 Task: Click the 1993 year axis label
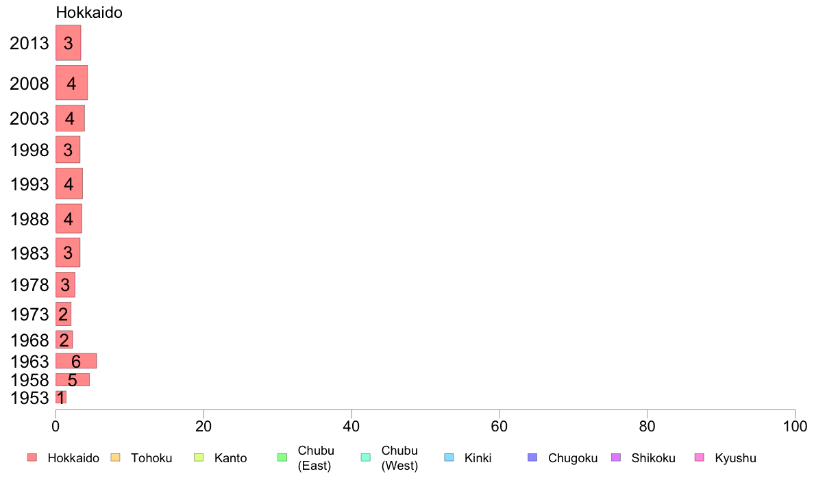pos(29,184)
